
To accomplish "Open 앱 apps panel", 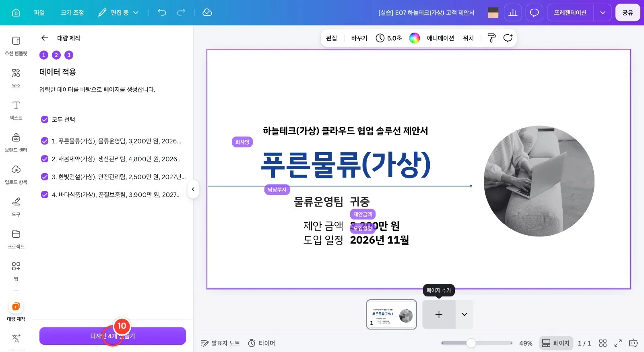I will (16, 271).
